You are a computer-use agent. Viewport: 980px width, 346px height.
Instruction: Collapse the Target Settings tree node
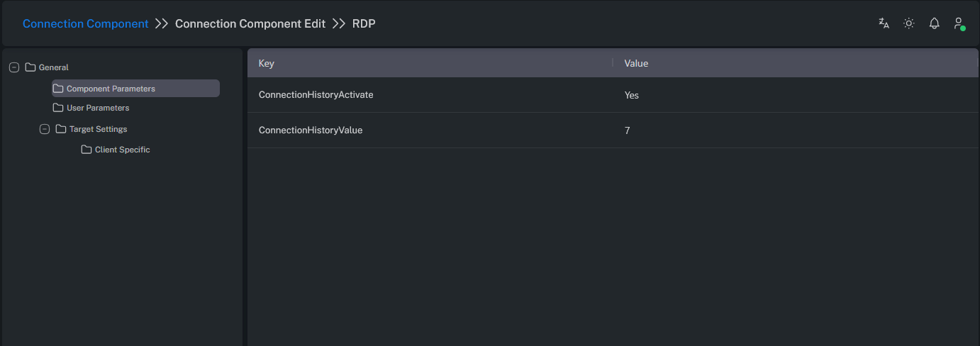point(45,129)
